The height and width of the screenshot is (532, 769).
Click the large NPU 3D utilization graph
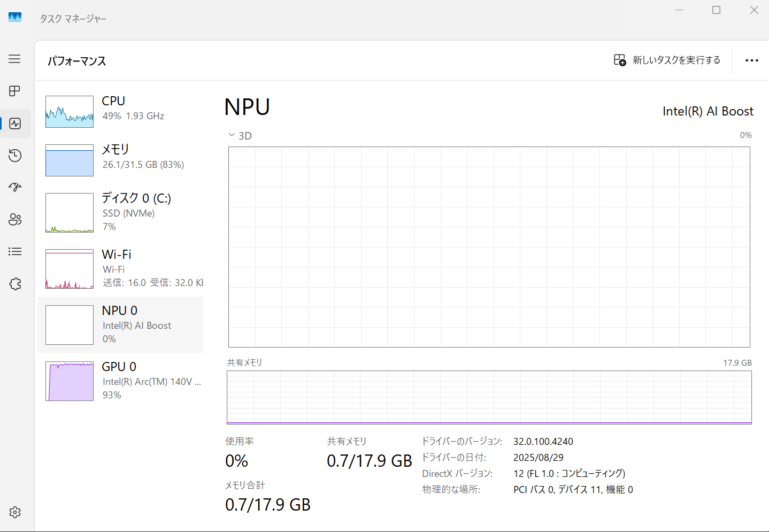(x=489, y=247)
